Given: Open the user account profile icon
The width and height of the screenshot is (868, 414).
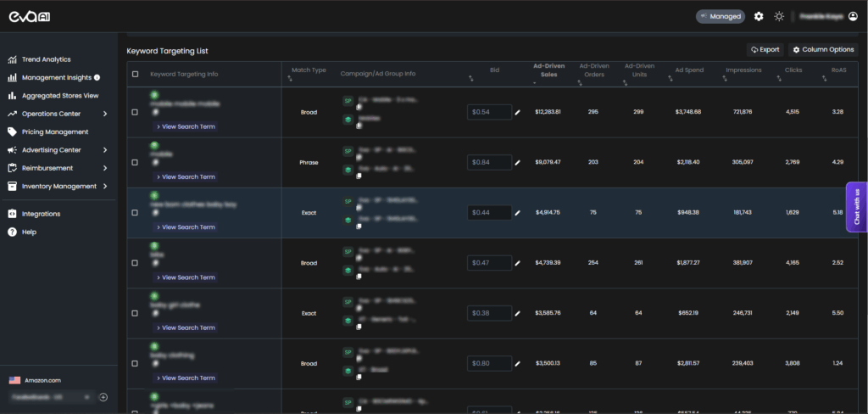Looking at the screenshot, I should pyautogui.click(x=853, y=16).
